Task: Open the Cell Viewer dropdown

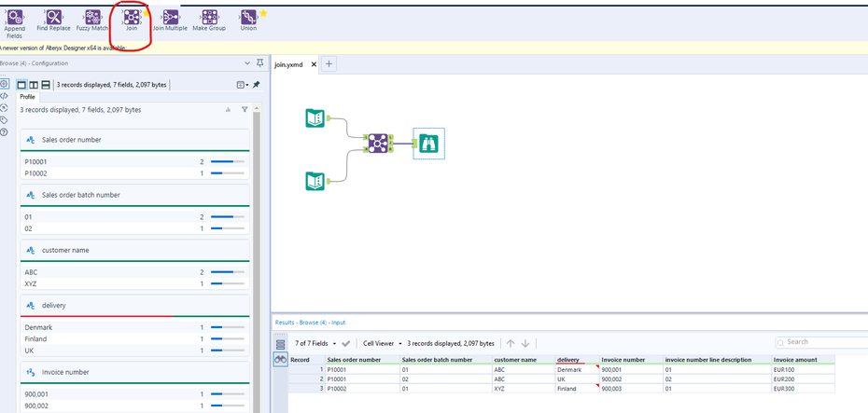Action: pyautogui.click(x=382, y=343)
